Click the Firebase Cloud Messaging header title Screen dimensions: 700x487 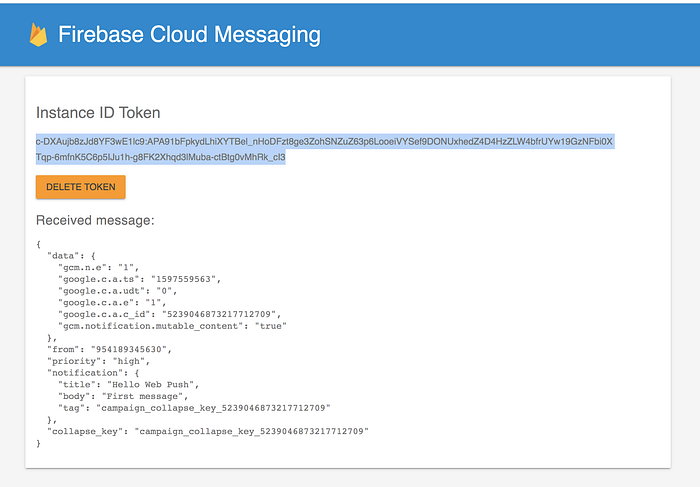[189, 34]
